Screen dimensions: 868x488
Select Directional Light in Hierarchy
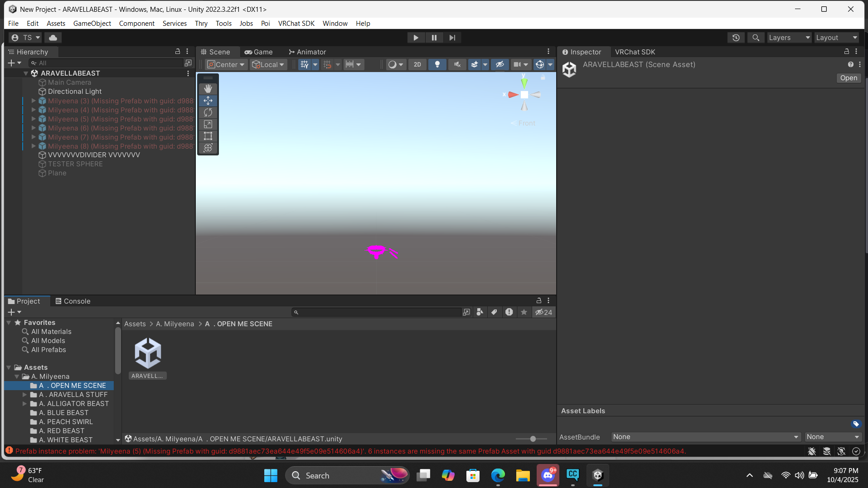(x=75, y=92)
